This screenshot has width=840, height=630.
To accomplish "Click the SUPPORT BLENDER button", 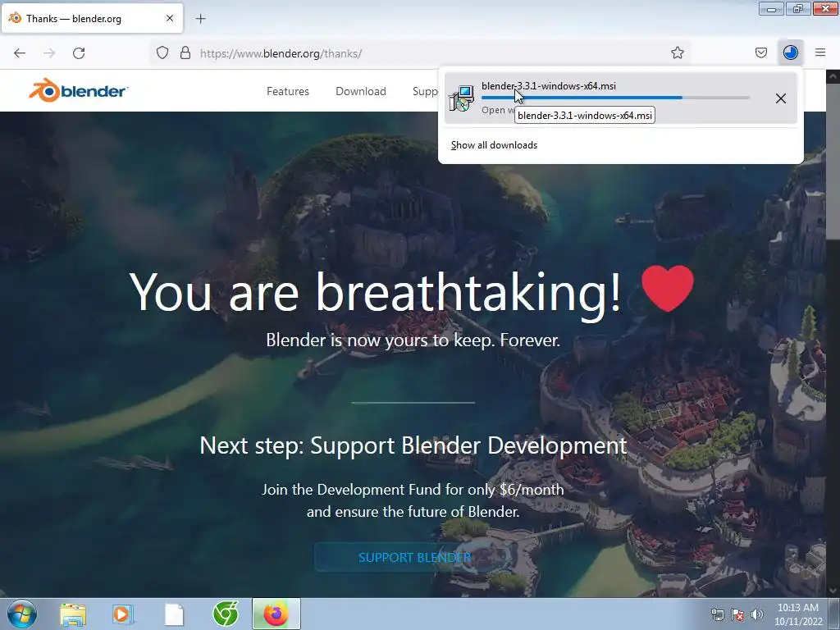I will (414, 557).
